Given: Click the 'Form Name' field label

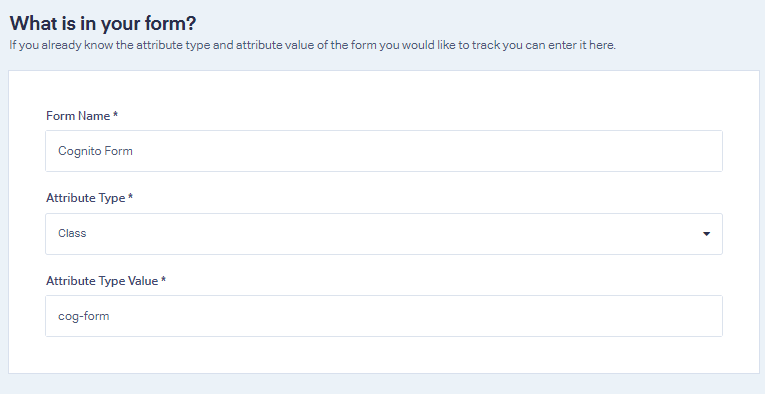Looking at the screenshot, I should coord(78,116).
